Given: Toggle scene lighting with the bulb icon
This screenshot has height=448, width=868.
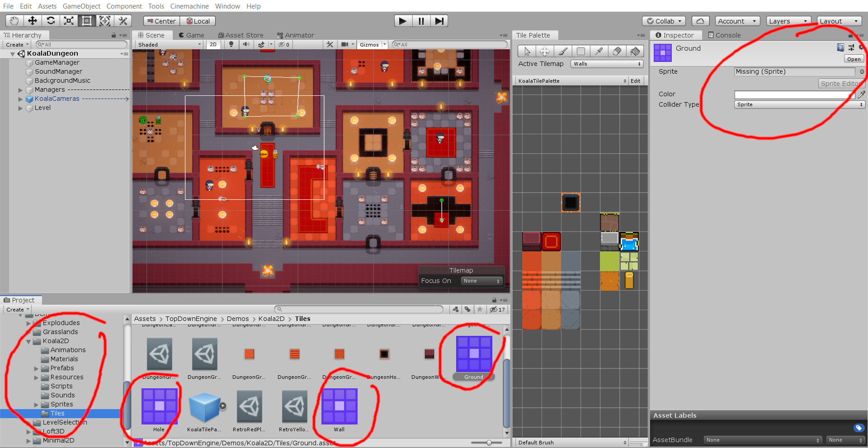Looking at the screenshot, I should click(x=231, y=44).
